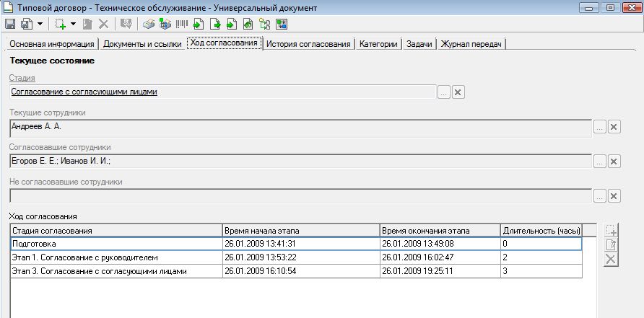
Task: Click the Стадия label link
Action: (22, 78)
